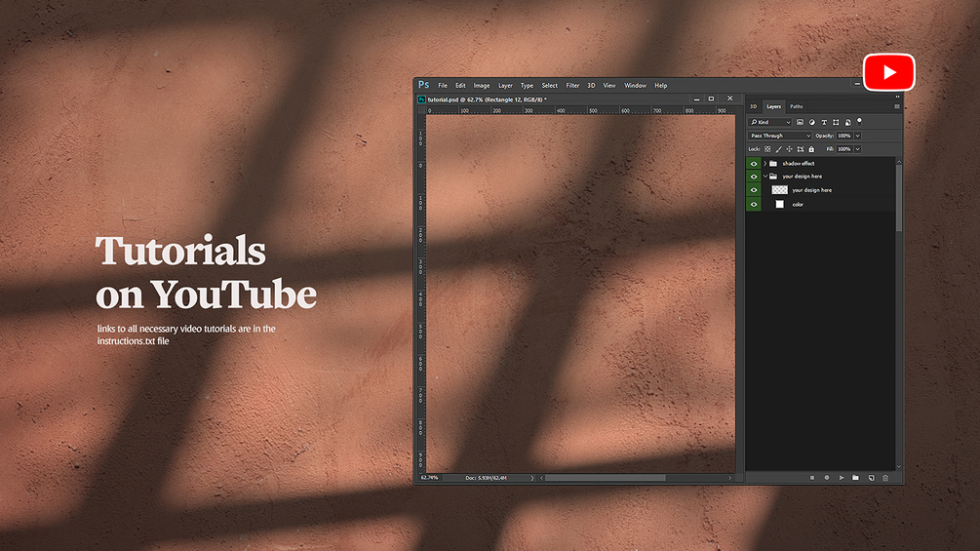Lock position move icon

coord(790,149)
